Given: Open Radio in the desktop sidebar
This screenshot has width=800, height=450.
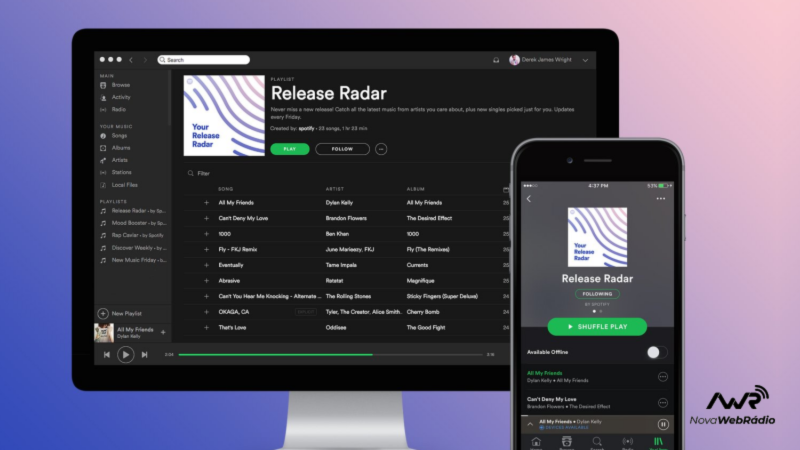Looking at the screenshot, I should coord(118,109).
